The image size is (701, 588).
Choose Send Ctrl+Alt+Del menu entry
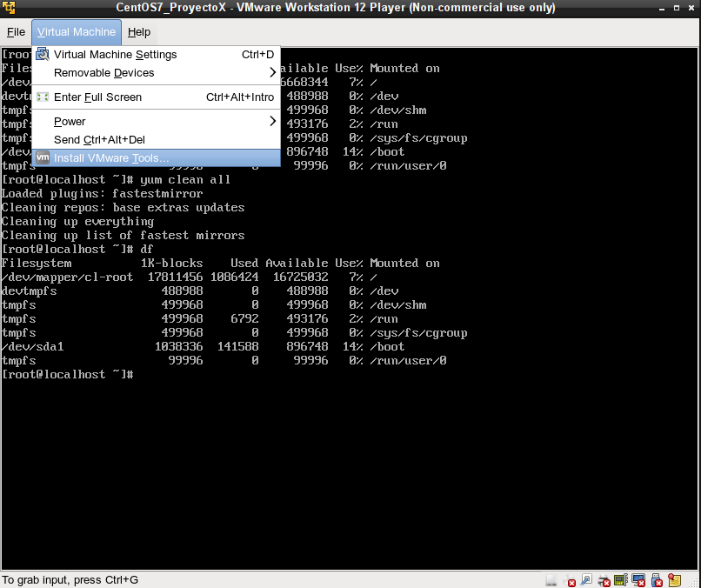(156, 139)
